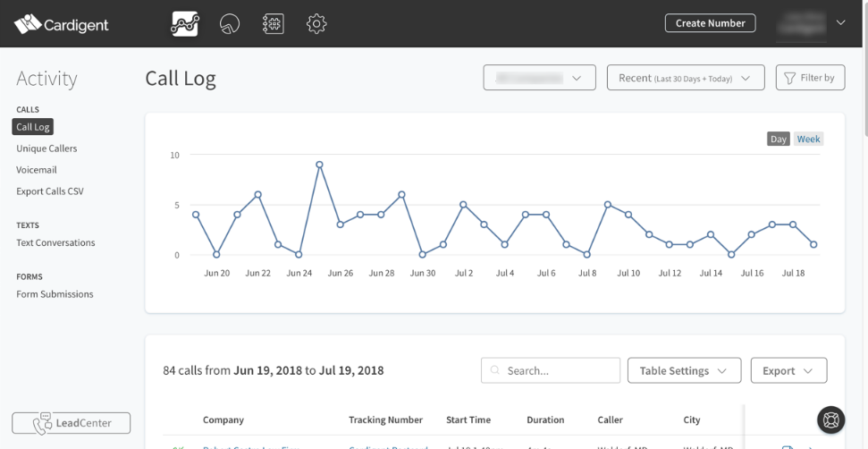Open Export Calls CSV link
The image size is (868, 449).
[x=50, y=191]
